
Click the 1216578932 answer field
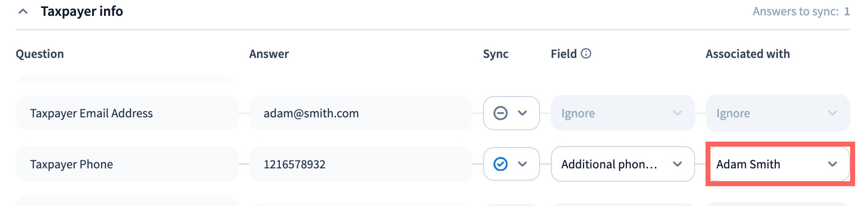click(x=360, y=164)
